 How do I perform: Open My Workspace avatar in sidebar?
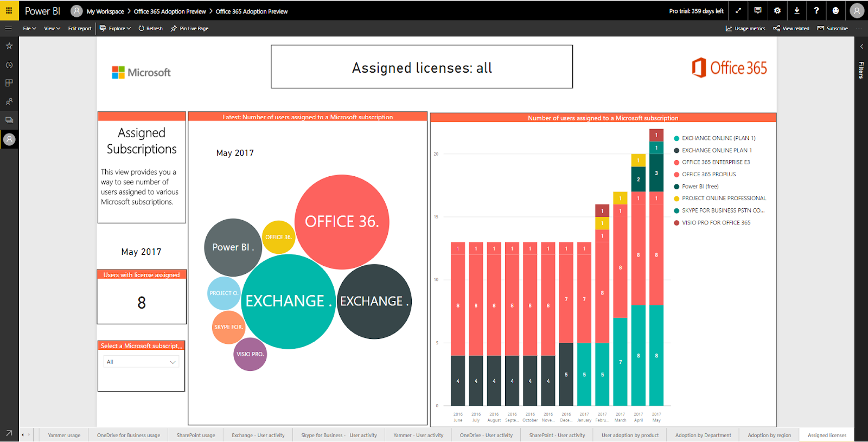click(x=9, y=139)
